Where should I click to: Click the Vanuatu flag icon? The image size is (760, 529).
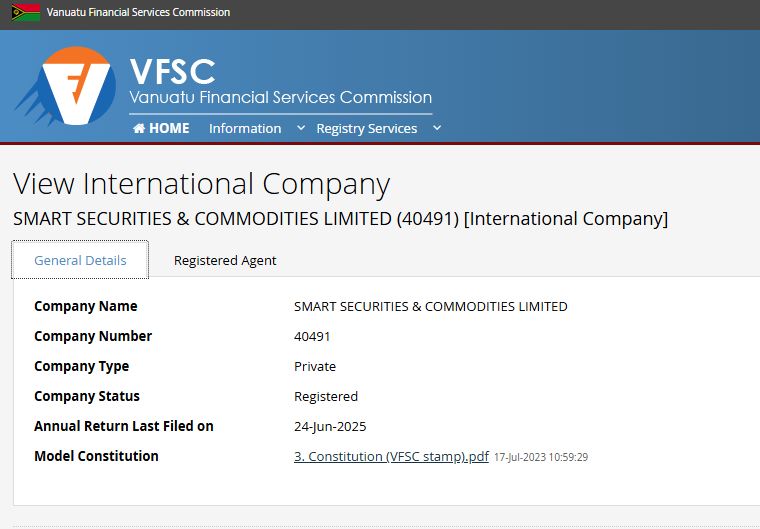(26, 12)
